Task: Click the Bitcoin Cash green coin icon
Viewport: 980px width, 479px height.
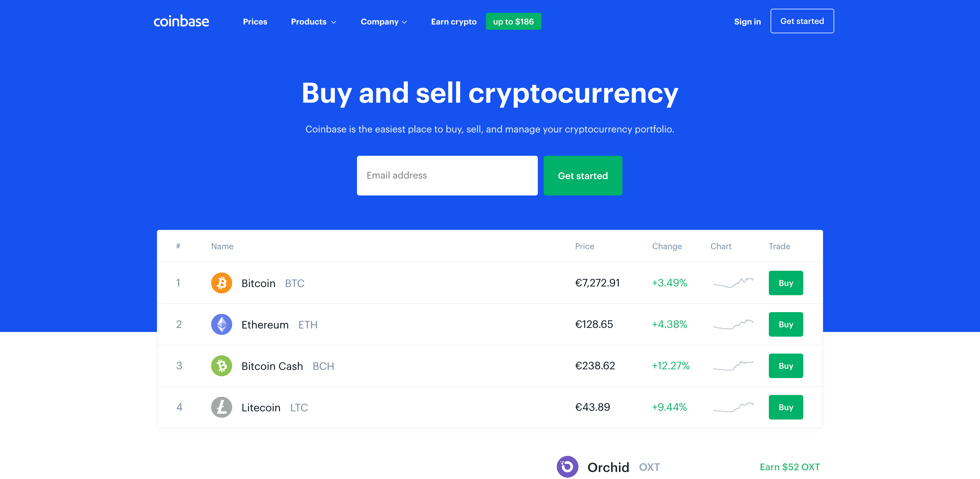Action: 221,366
